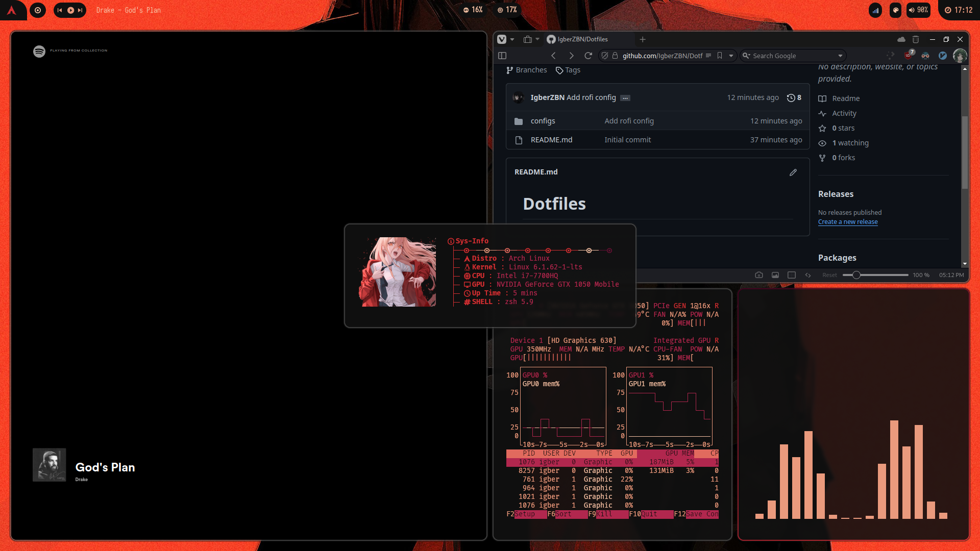Click F2 Setup in the GPU monitor

click(x=526, y=514)
